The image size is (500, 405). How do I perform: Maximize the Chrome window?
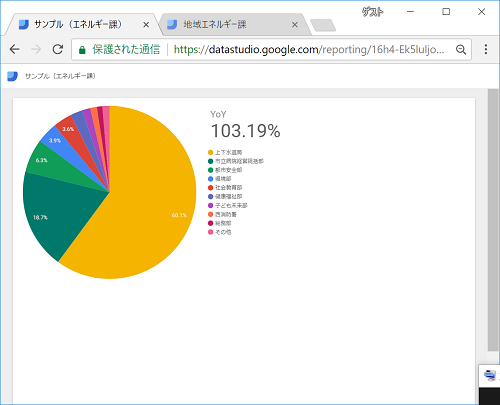click(x=446, y=12)
